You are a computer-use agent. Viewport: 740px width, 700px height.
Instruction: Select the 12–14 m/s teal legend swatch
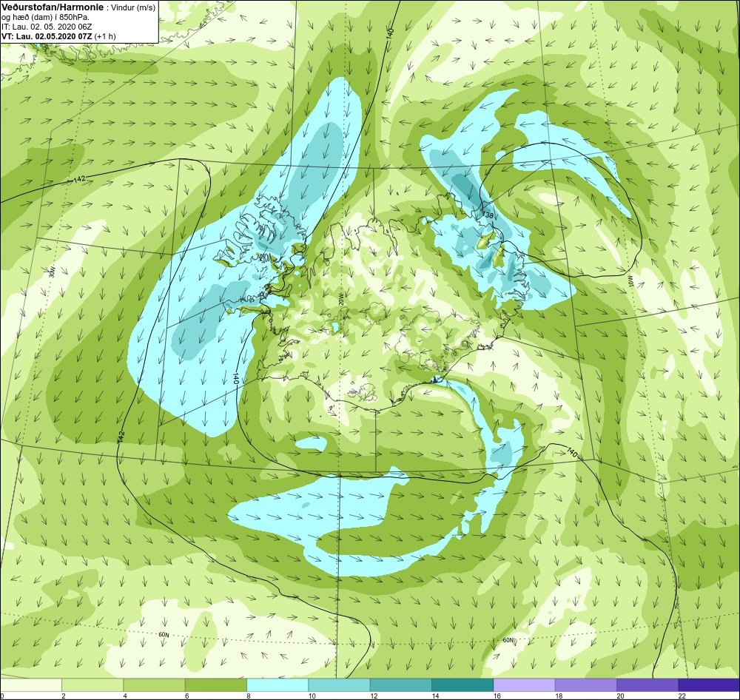pyautogui.click(x=400, y=684)
